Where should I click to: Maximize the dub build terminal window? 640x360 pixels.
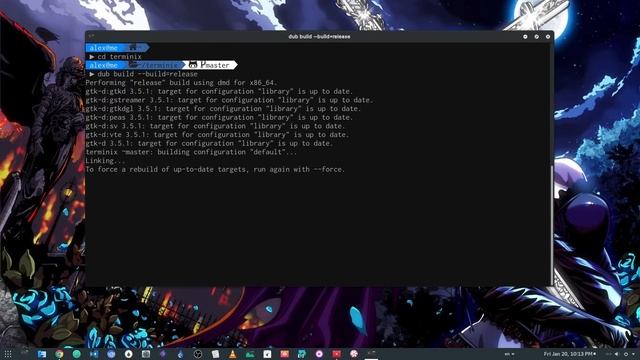tap(537, 37)
